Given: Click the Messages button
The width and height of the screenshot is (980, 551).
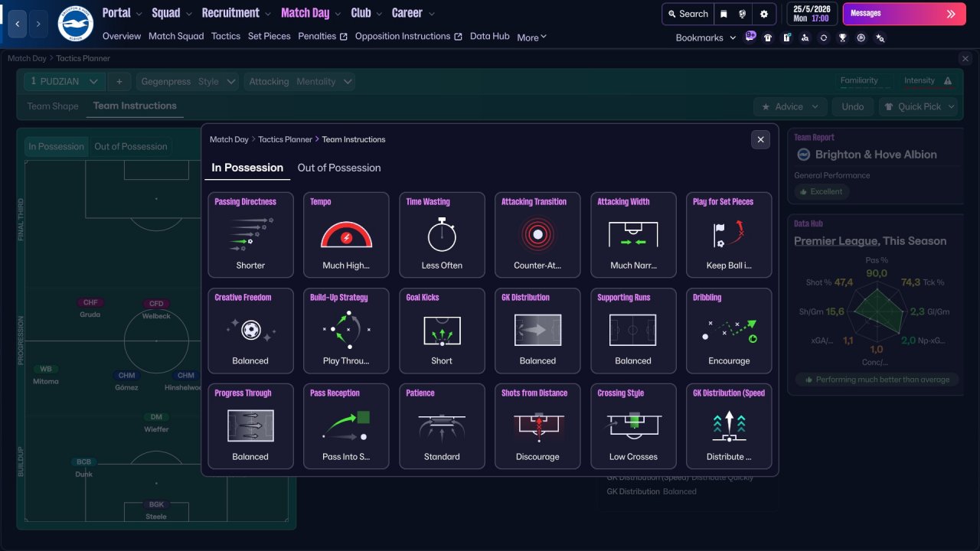Looking at the screenshot, I should point(904,14).
